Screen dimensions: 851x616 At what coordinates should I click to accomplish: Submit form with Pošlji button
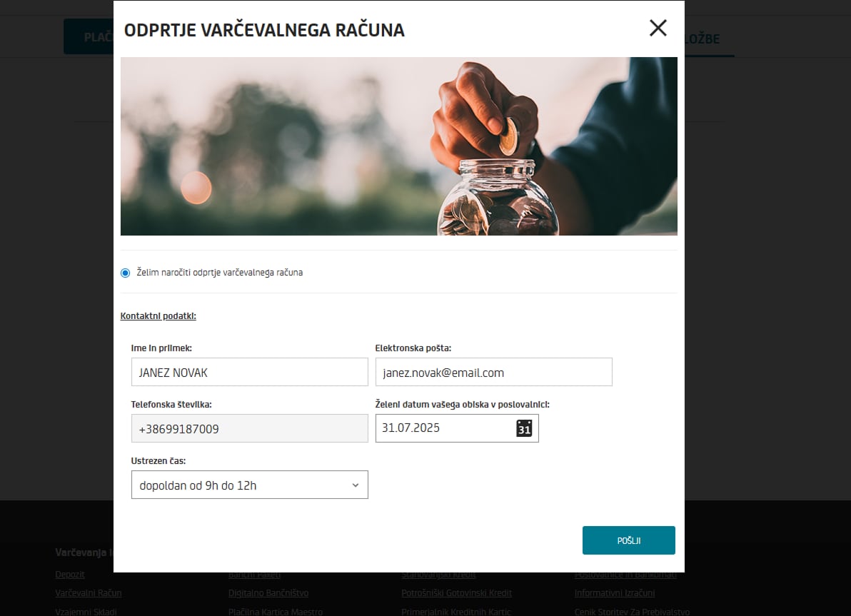[628, 540]
